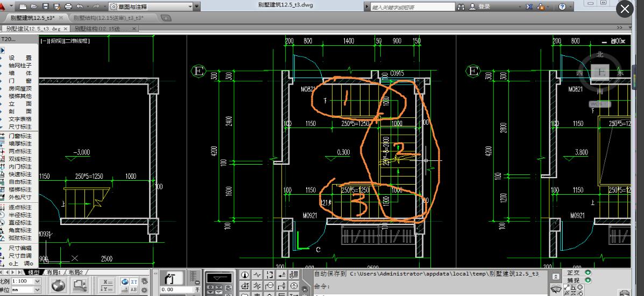
Task: Click the 门窗标注 tool
Action: (x=20, y=136)
